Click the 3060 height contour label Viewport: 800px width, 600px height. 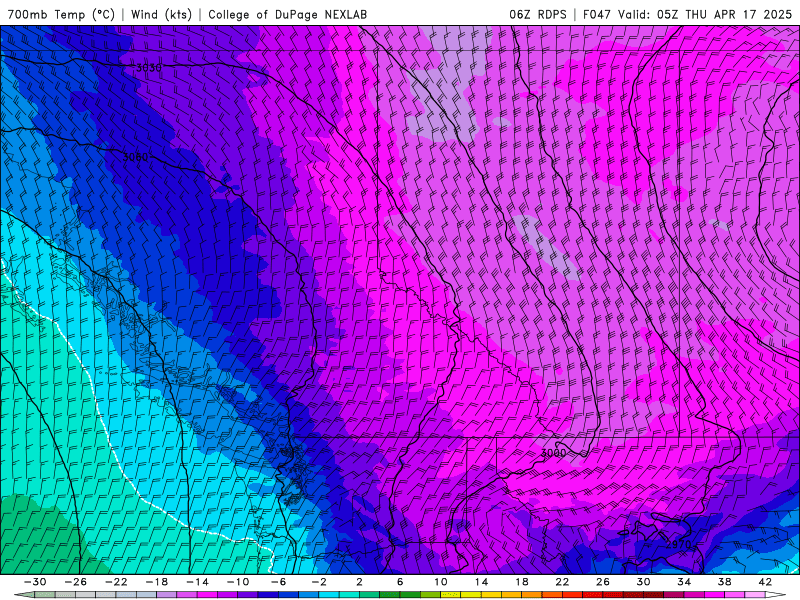[x=135, y=157]
